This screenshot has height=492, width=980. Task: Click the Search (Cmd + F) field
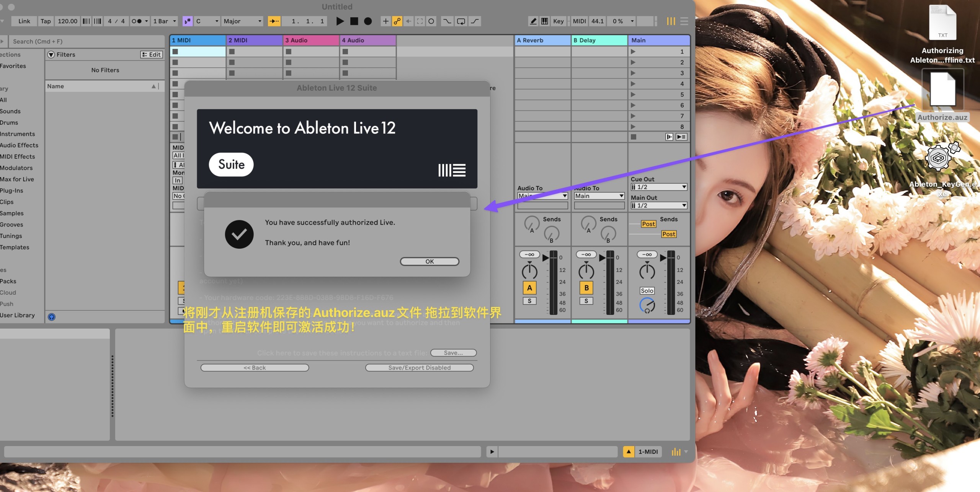(x=86, y=41)
